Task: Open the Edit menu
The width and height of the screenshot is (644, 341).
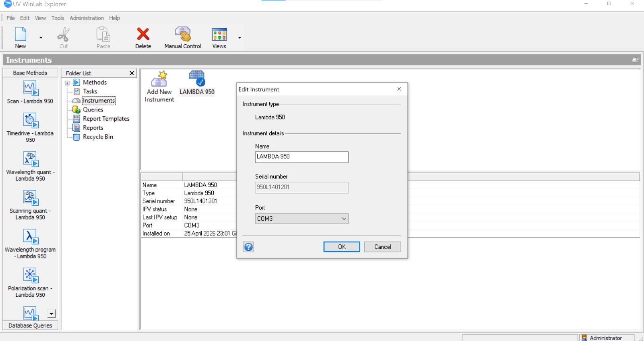Action: pos(25,18)
